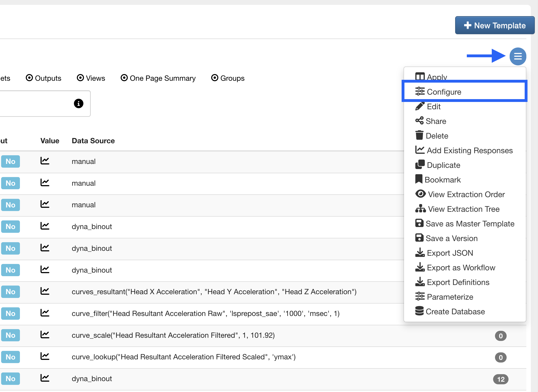The width and height of the screenshot is (538, 392).
Task: Click the chart icon in the last dyna_binout row
Action: point(45,378)
